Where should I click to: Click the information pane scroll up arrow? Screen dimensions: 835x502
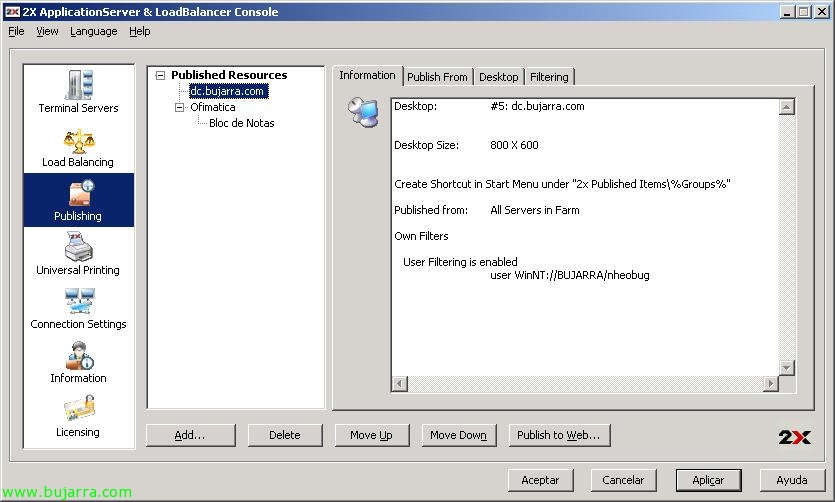coord(787,107)
